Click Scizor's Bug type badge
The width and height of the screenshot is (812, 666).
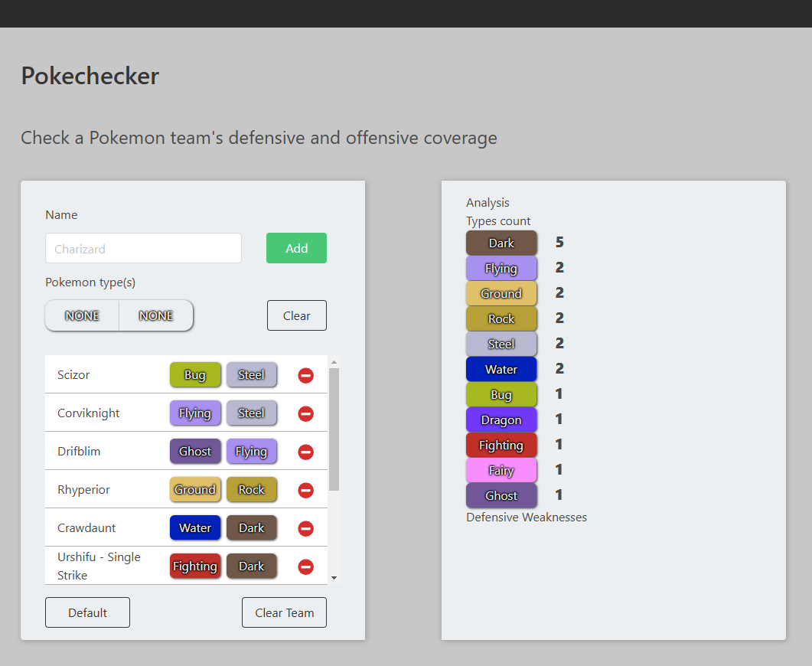tap(195, 375)
